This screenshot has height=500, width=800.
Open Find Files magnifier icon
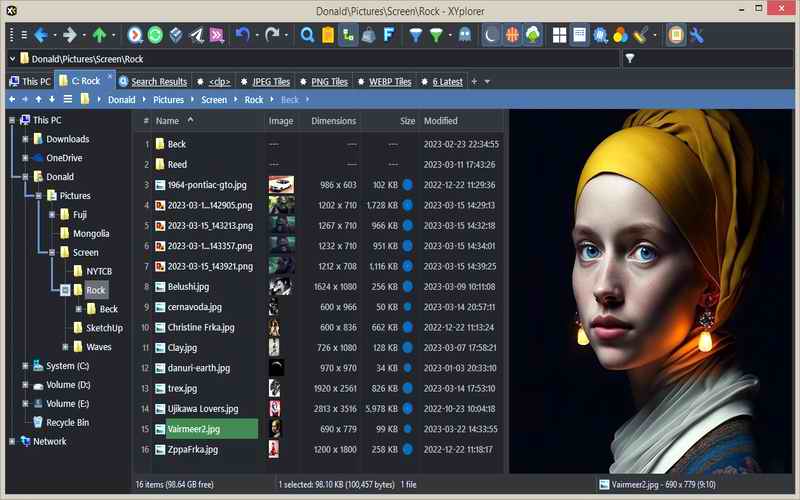tap(308, 35)
